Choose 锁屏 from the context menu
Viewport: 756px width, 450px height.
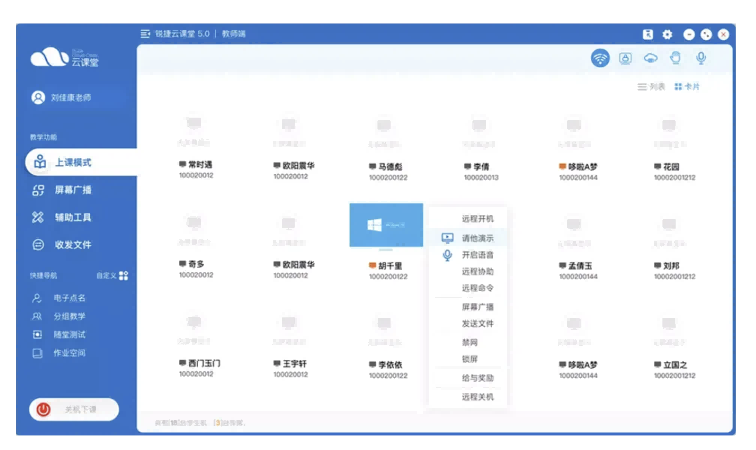point(470,358)
